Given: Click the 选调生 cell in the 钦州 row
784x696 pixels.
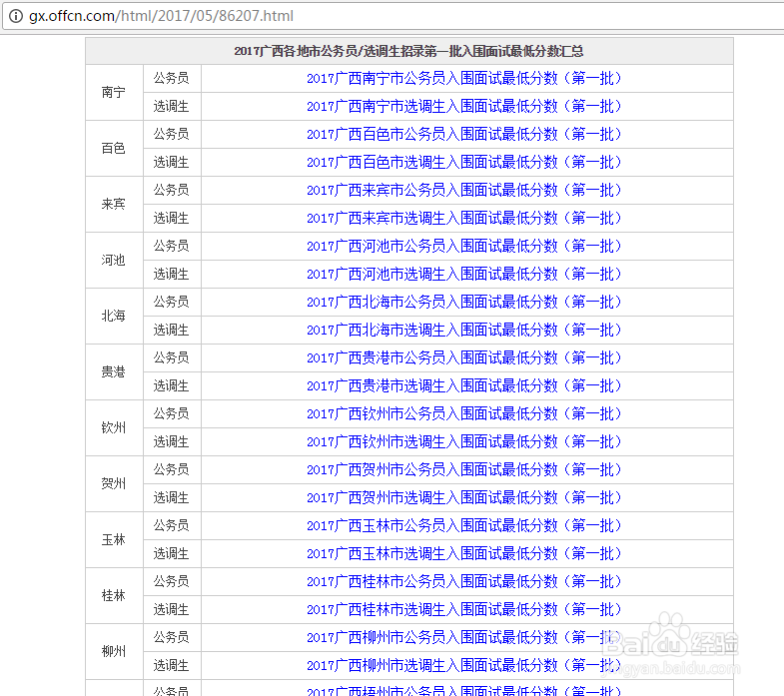Looking at the screenshot, I should [172, 442].
